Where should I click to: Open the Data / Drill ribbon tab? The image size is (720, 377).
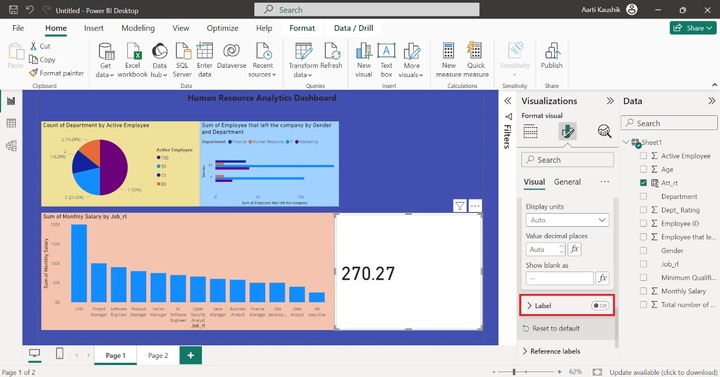tap(353, 28)
